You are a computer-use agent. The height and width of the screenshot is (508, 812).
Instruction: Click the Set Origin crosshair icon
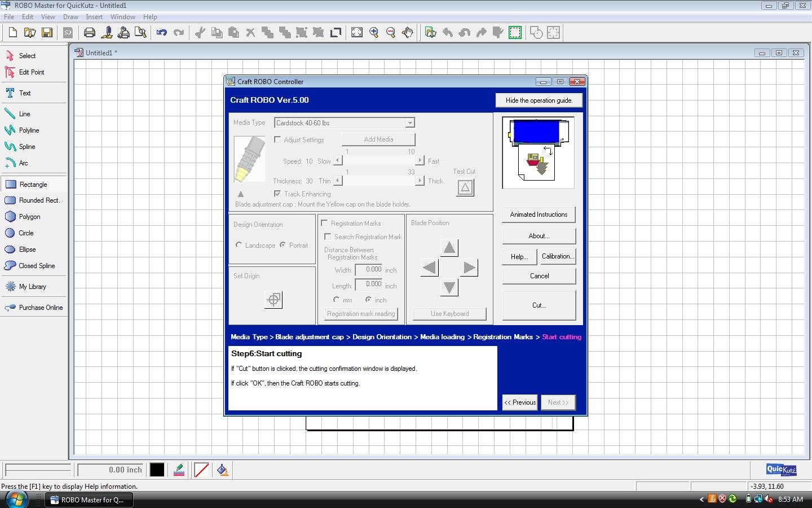[x=273, y=300]
